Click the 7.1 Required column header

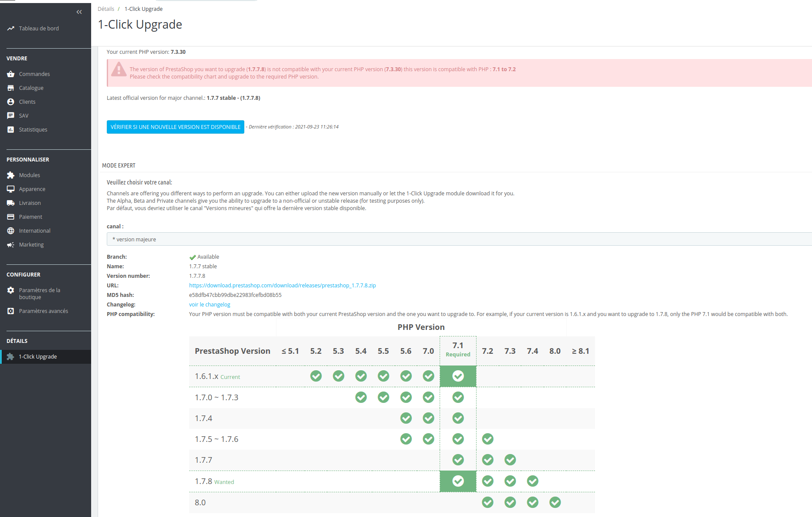tap(458, 351)
